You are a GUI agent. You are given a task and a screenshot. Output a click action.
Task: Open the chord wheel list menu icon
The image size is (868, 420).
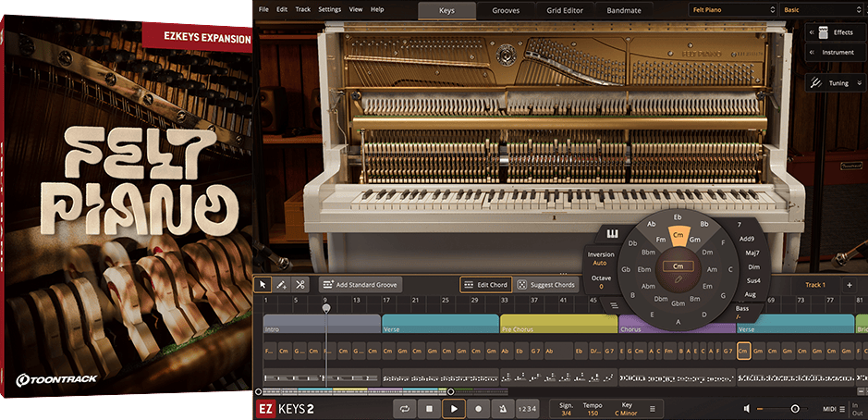614,304
